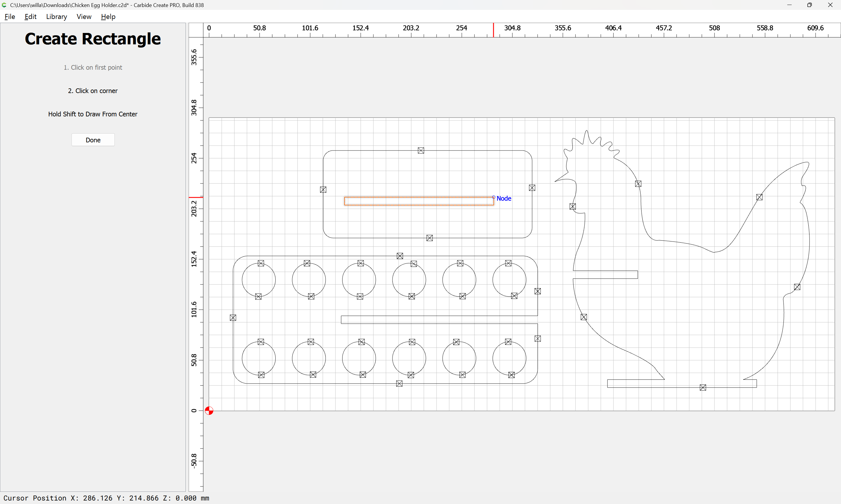Open the View menu
841x504 pixels.
tap(84, 17)
